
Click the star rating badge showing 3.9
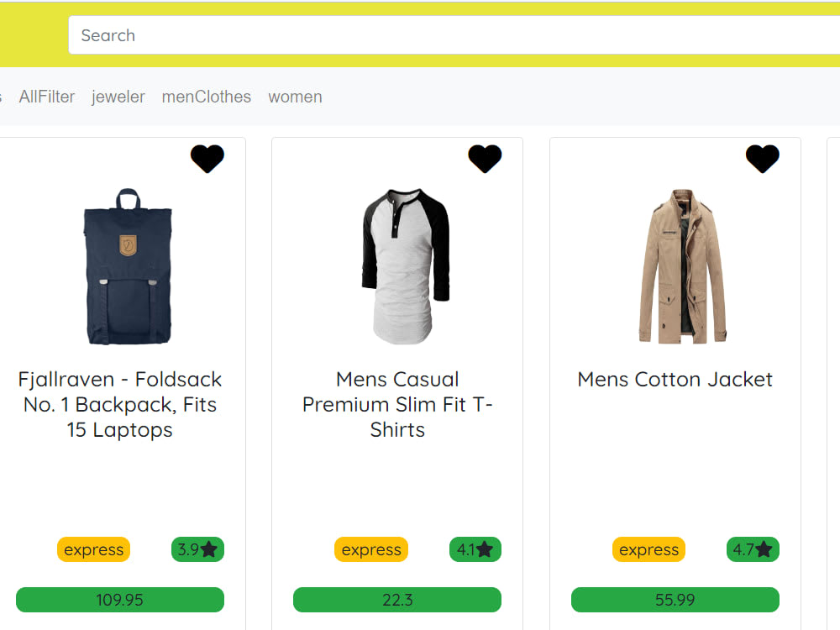pyautogui.click(x=197, y=549)
